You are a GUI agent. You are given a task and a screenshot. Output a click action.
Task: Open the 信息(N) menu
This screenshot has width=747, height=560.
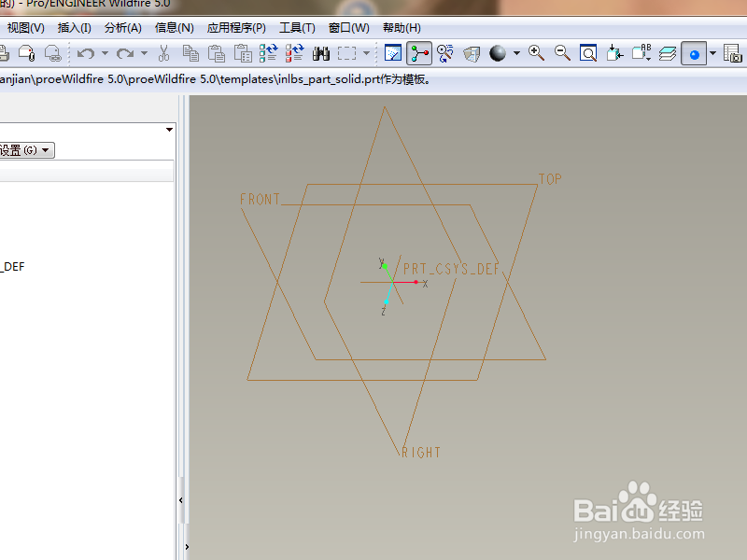(175, 28)
